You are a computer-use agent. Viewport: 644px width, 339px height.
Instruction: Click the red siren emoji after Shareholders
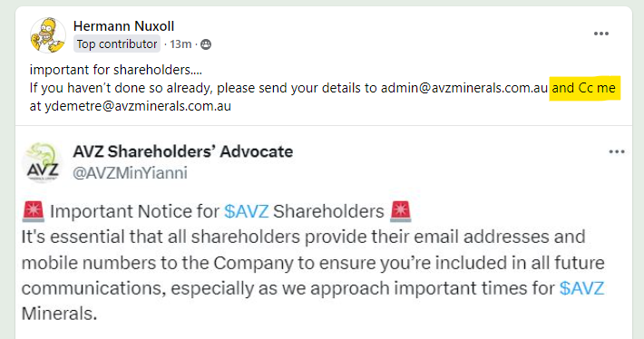[400, 211]
